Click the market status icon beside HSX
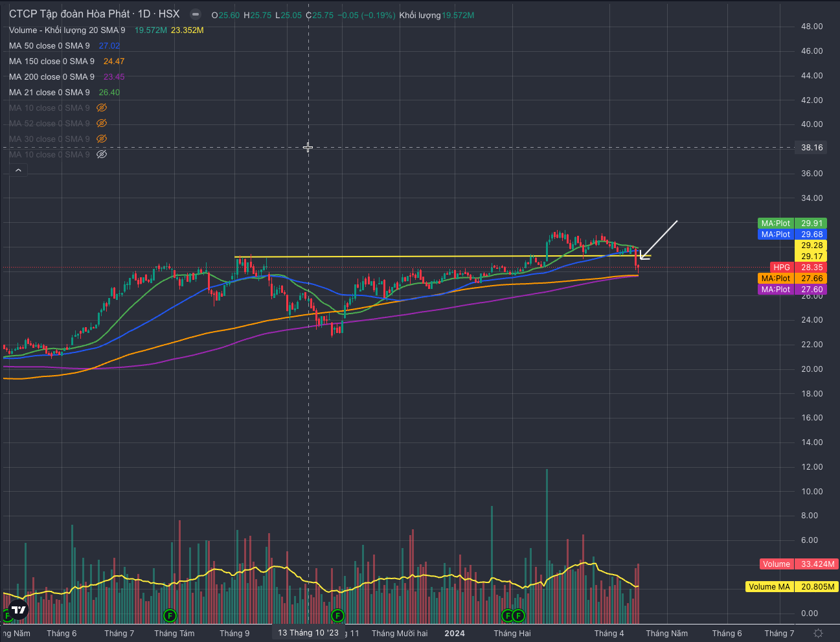This screenshot has width=840, height=642. [x=196, y=14]
